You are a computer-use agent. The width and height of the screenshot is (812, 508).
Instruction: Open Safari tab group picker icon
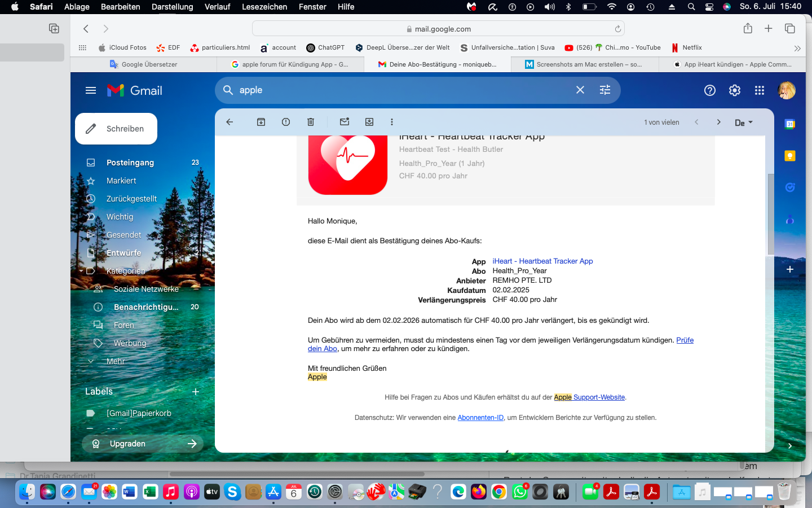[54, 28]
